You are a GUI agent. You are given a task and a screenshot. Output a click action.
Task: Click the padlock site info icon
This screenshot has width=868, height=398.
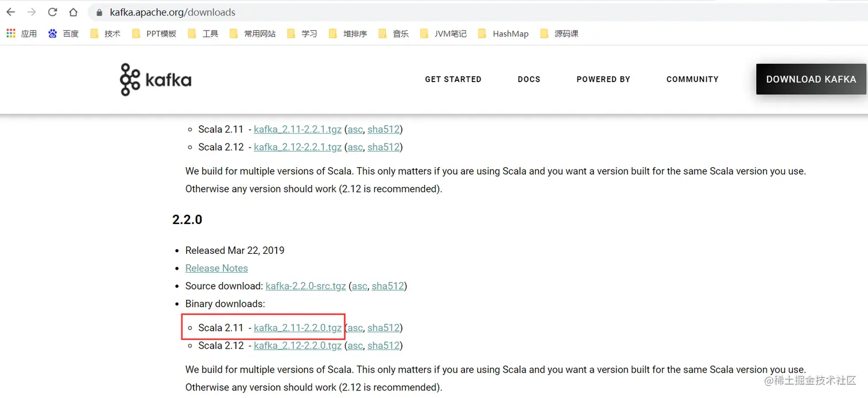pos(99,12)
